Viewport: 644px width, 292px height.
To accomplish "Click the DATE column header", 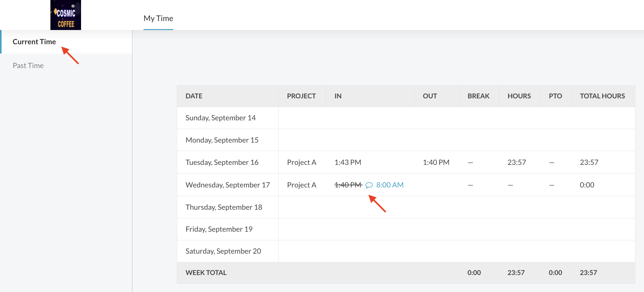I will tap(194, 96).
